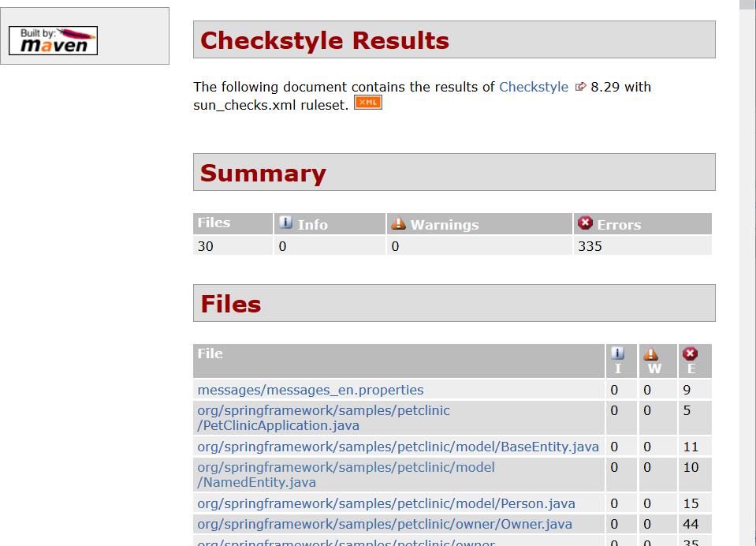This screenshot has height=546, width=756.
Task: Open the Person.java checkstyle results
Action: click(385, 503)
